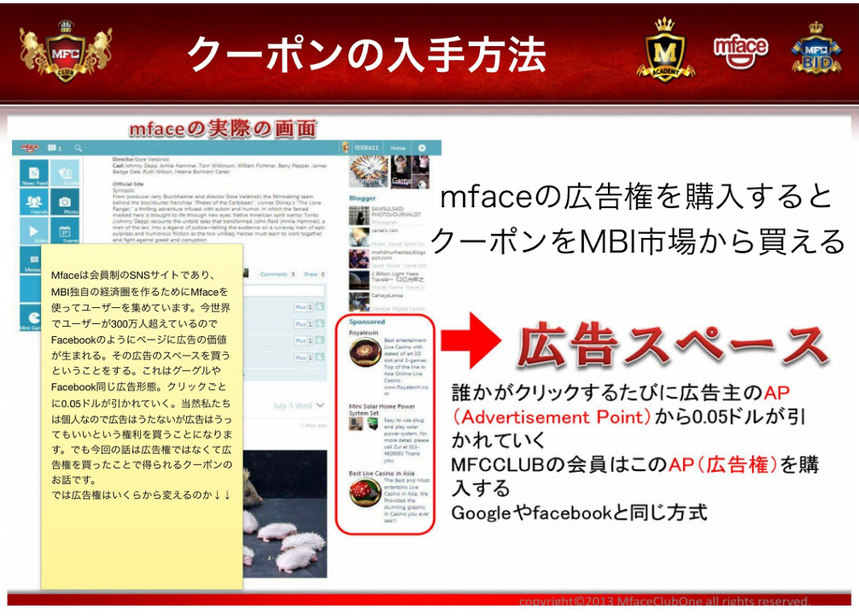Click the mface logo in the teal navigation bar
859x616 pixels.
coord(30,148)
